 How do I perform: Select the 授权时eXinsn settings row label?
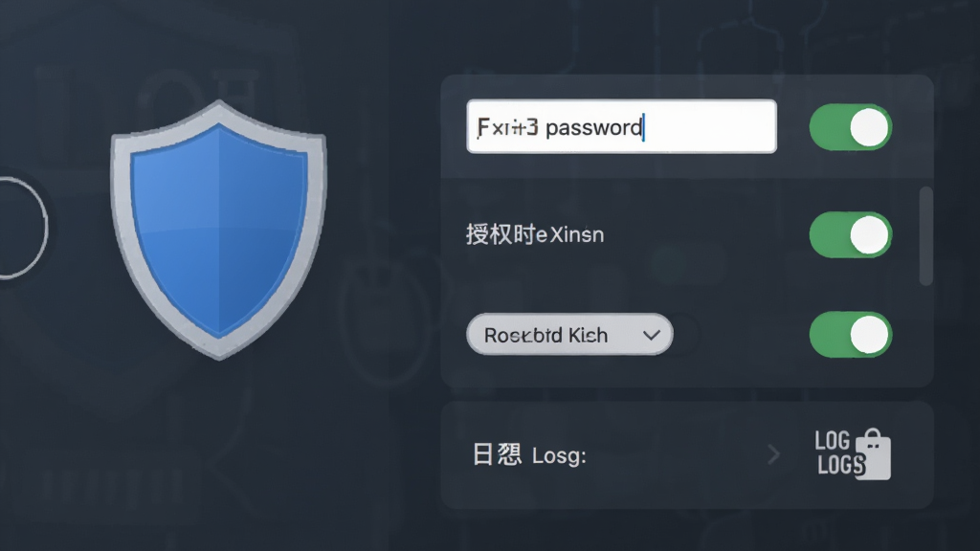click(x=535, y=235)
